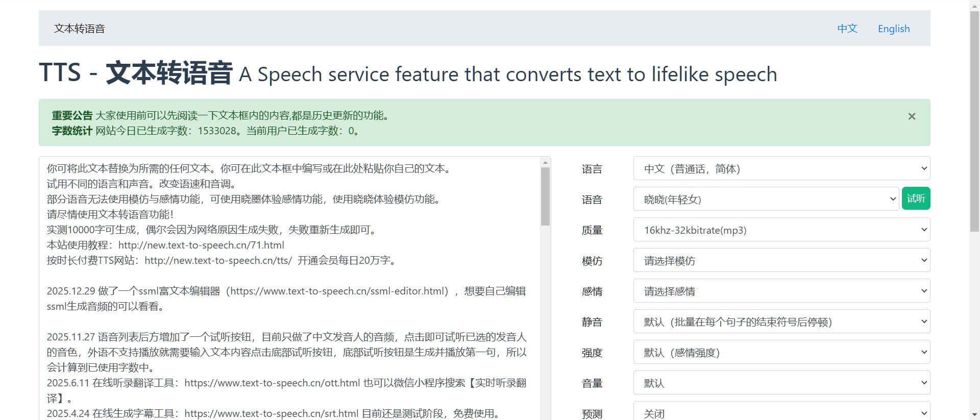Expand the 语音 voice dropdown 晓晓(年轻女)
The image size is (980, 420).
(766, 199)
